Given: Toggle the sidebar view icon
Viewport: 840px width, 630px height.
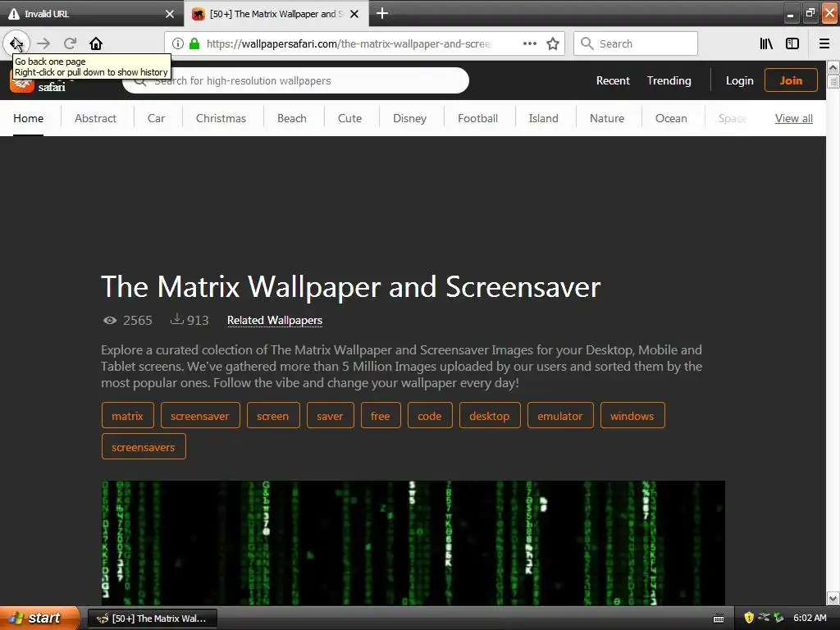Looking at the screenshot, I should [x=792, y=43].
